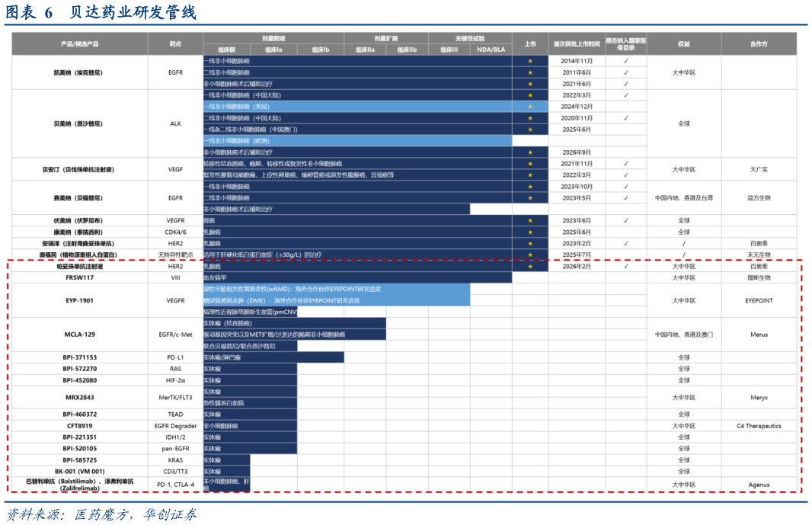Click the ALK target cell

point(175,124)
